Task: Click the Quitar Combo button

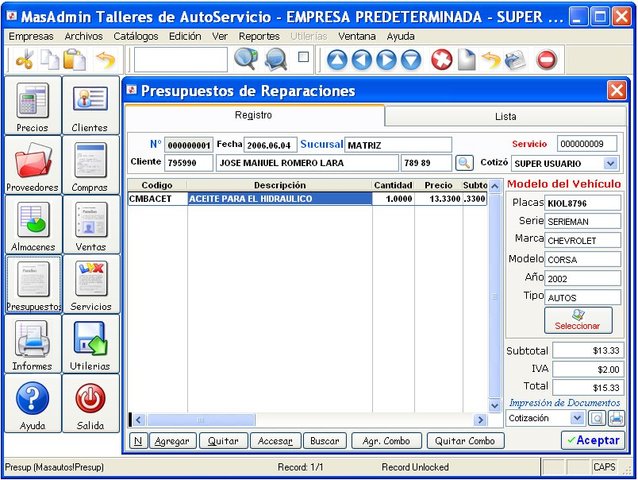Action: click(x=465, y=441)
